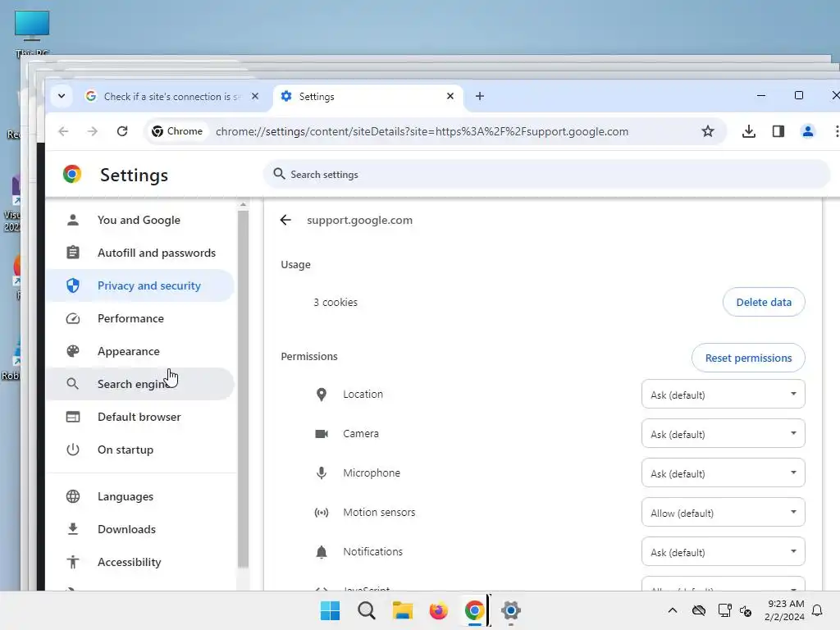
Task: Open the taskbar notifications bell
Action: pyautogui.click(x=818, y=610)
